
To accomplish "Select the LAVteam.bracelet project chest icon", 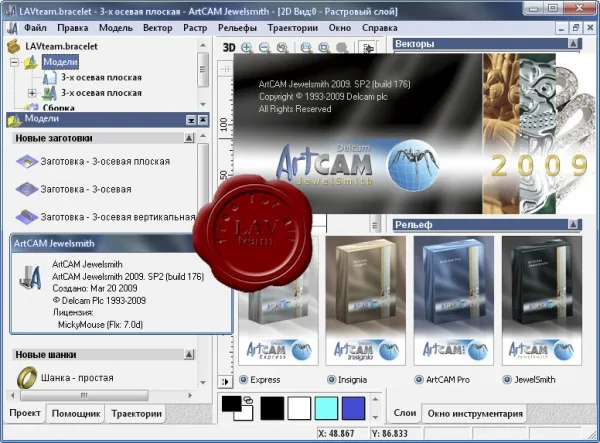I will pyautogui.click(x=14, y=46).
